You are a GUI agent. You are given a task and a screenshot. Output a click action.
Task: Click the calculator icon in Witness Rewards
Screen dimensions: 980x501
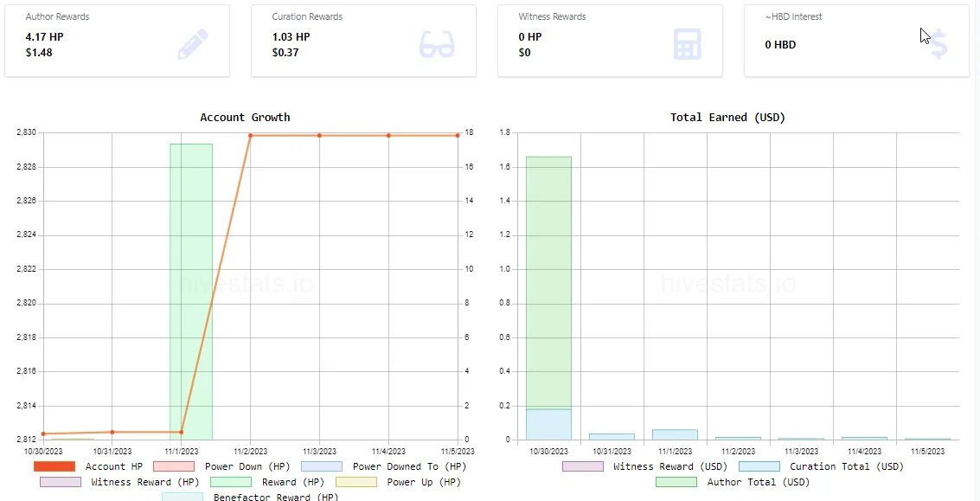[687, 44]
